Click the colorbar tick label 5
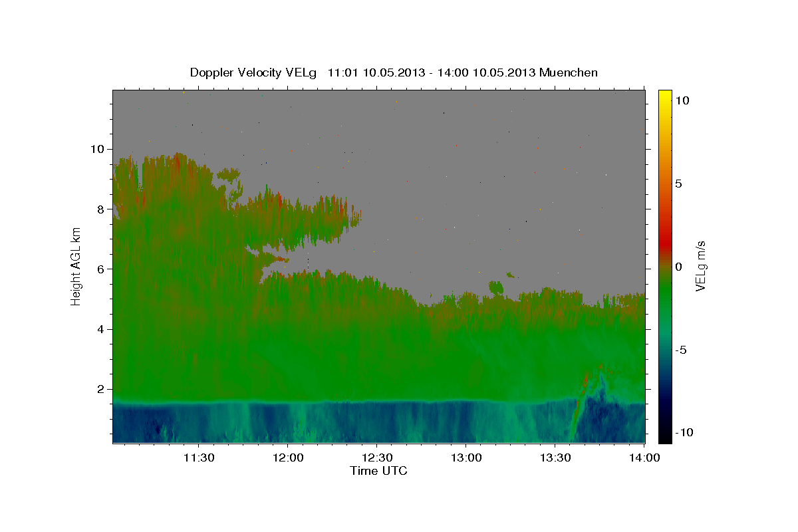The image size is (798, 532). point(678,184)
